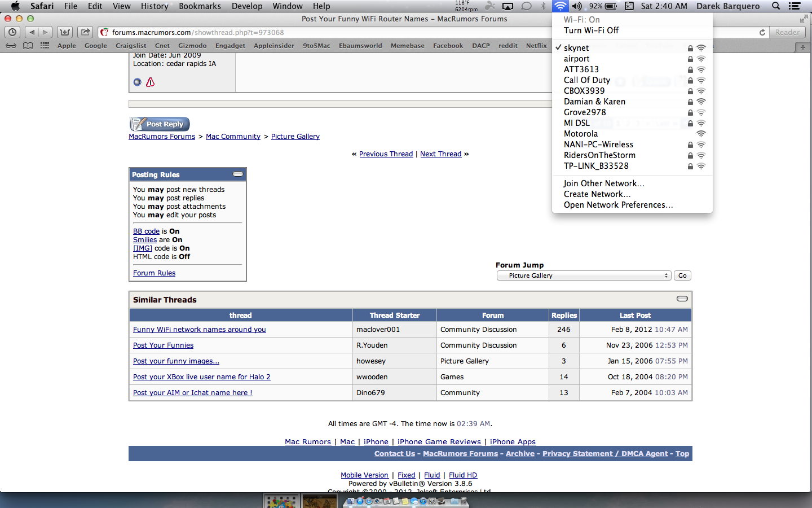
Task: Open the Netflix bookmark
Action: pos(536,46)
